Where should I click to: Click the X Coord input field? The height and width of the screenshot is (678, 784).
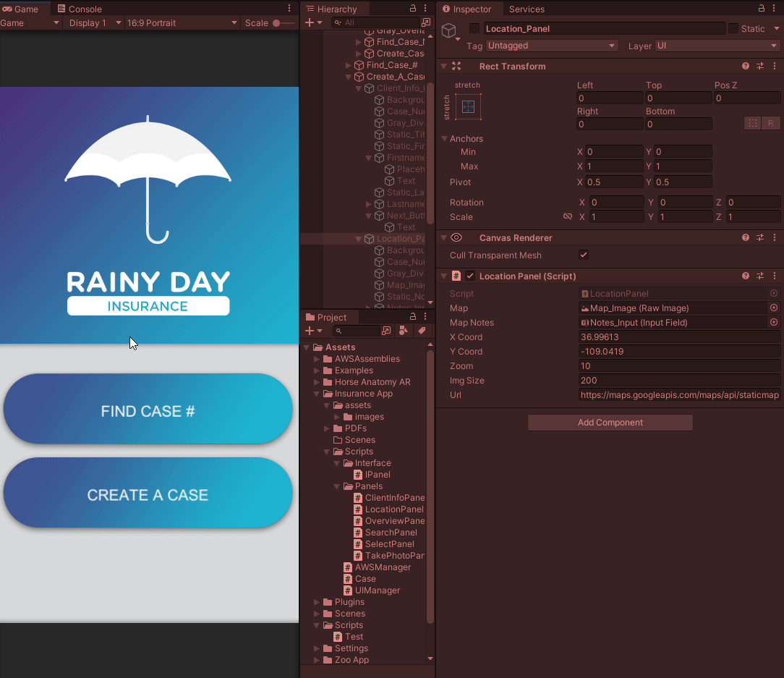[x=679, y=336]
